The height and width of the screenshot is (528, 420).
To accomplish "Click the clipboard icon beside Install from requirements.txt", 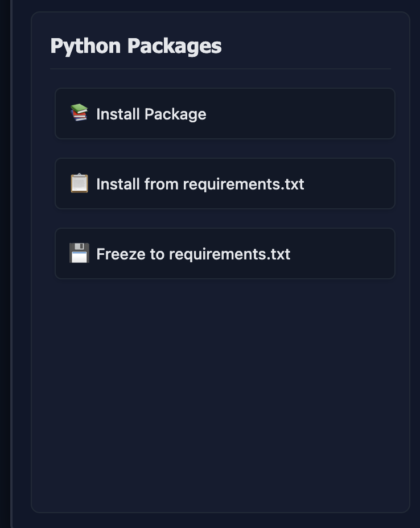I will coord(79,183).
